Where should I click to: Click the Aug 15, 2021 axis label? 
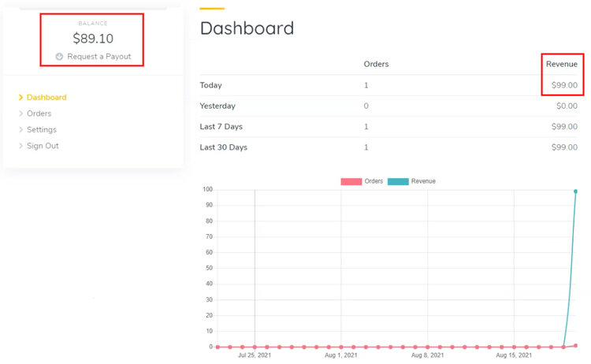[514, 355]
